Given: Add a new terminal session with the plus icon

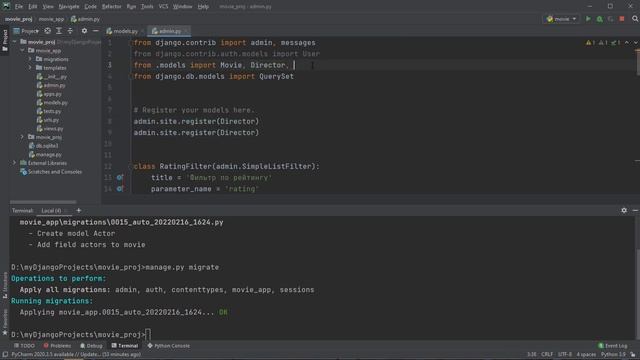Looking at the screenshot, I should click(79, 210).
